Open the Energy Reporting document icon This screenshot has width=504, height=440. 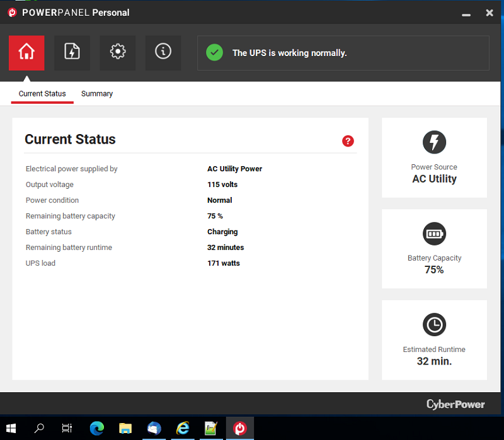[72, 52]
